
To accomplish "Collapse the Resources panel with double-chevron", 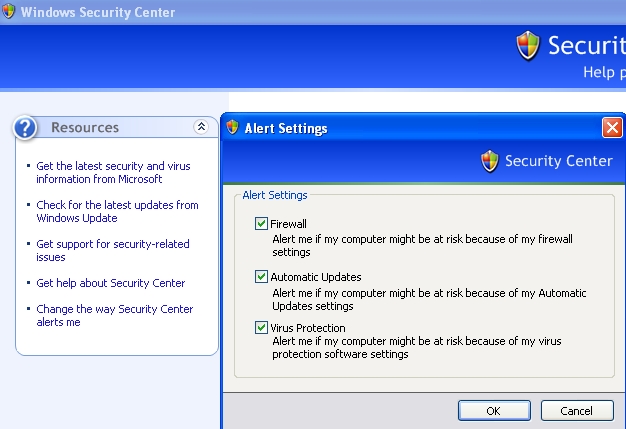I will coord(201,127).
